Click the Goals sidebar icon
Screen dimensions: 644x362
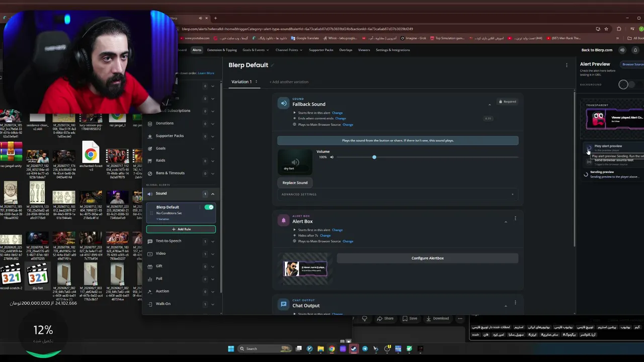click(150, 148)
